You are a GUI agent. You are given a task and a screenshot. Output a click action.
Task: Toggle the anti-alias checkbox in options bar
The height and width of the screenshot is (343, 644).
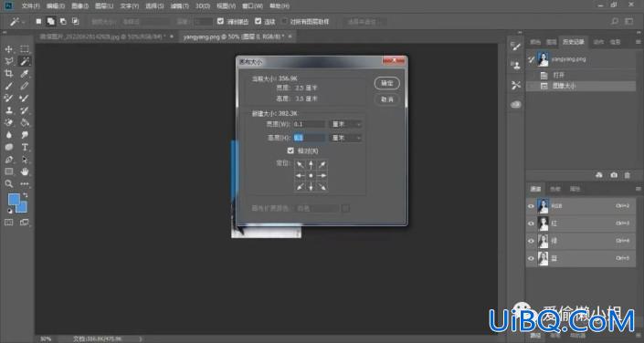220,21
